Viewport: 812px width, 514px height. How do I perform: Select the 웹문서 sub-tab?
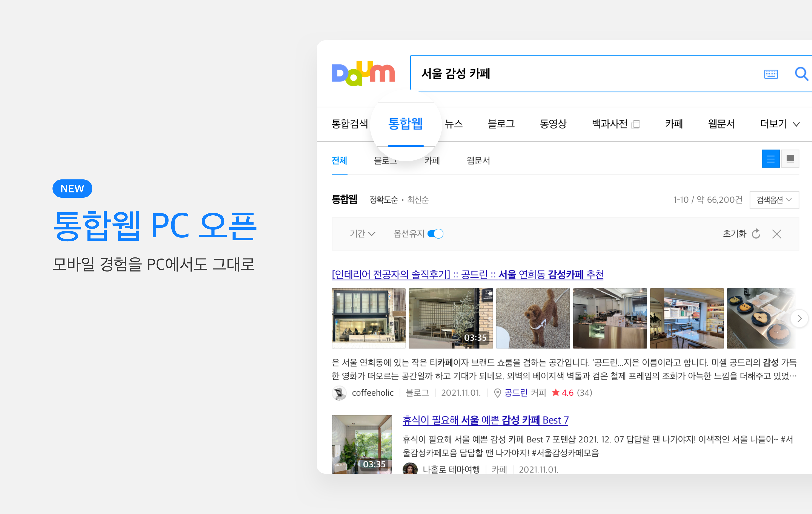click(478, 161)
